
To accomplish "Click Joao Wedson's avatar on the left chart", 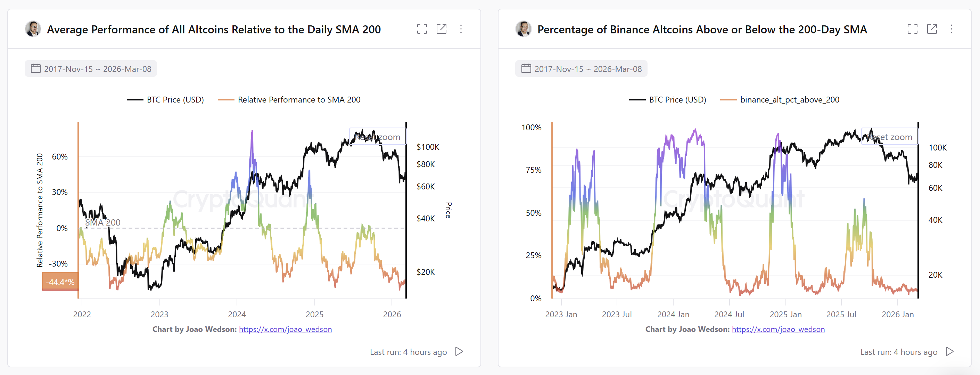I will (33, 29).
